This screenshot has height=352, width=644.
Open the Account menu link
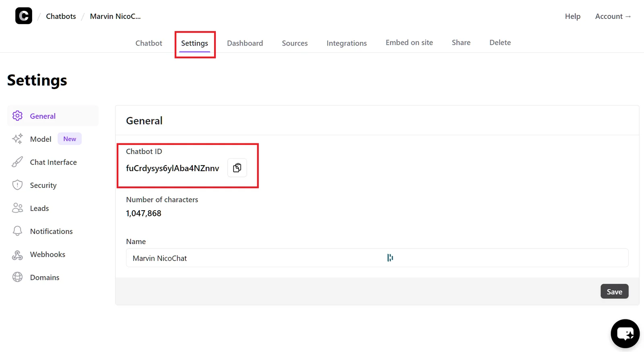click(x=613, y=16)
